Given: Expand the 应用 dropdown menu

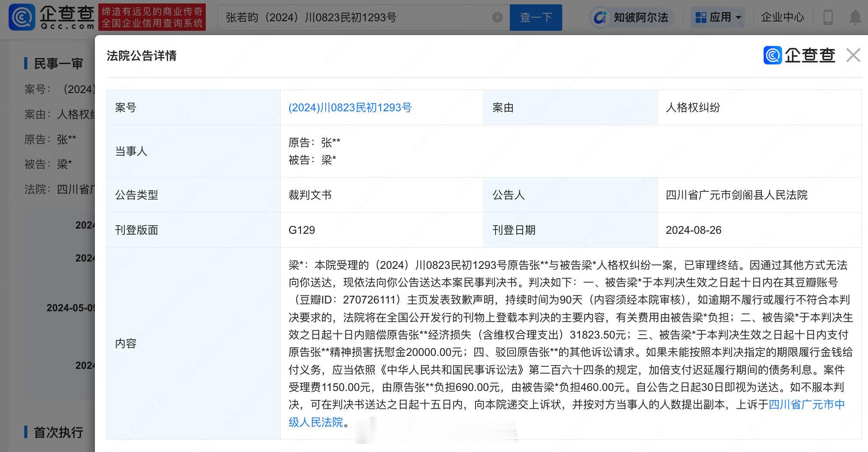Looking at the screenshot, I should (719, 17).
